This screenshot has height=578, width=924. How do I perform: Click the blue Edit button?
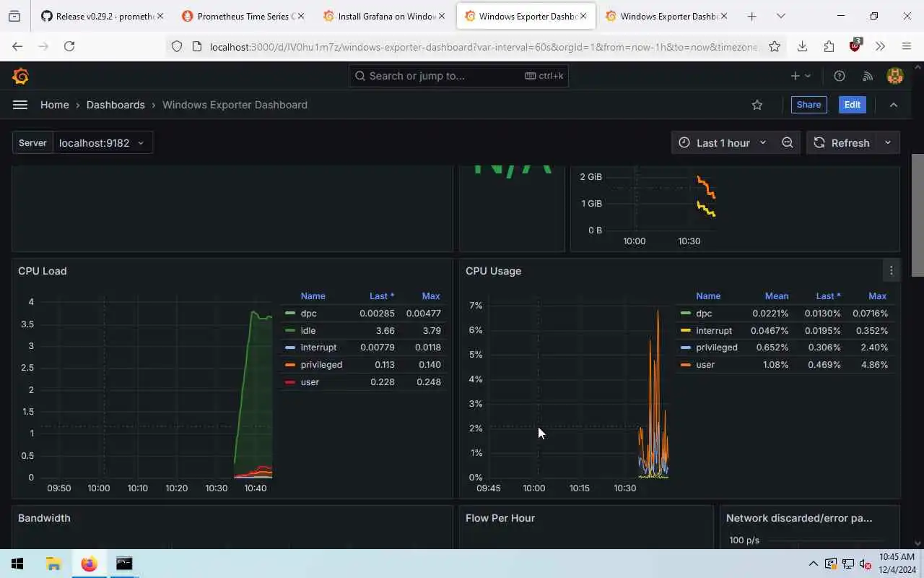(853, 105)
